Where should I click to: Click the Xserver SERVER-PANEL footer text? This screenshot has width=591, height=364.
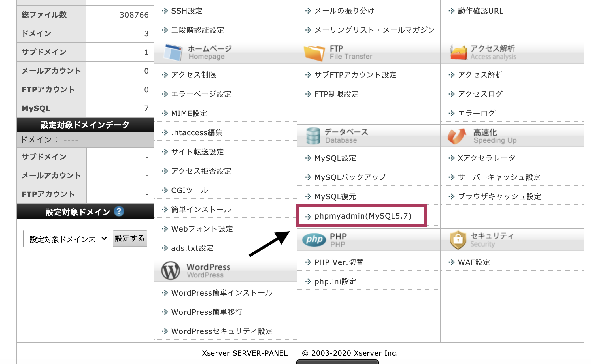(245, 353)
